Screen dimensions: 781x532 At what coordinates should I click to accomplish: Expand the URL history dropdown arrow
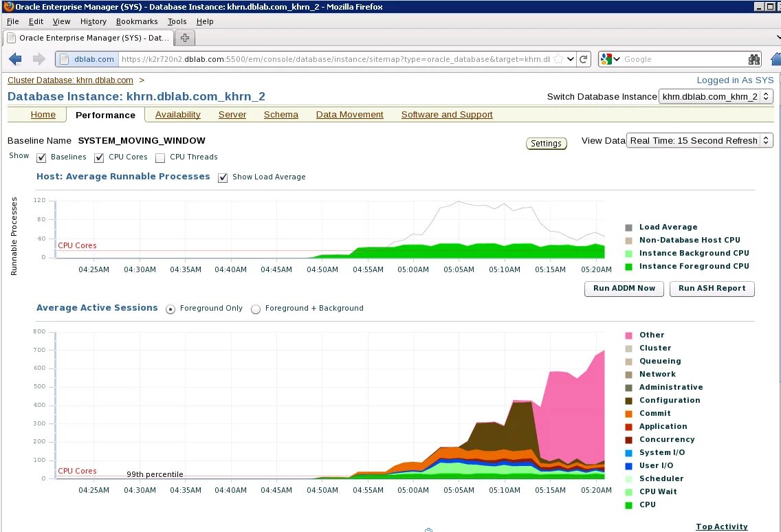571,59
